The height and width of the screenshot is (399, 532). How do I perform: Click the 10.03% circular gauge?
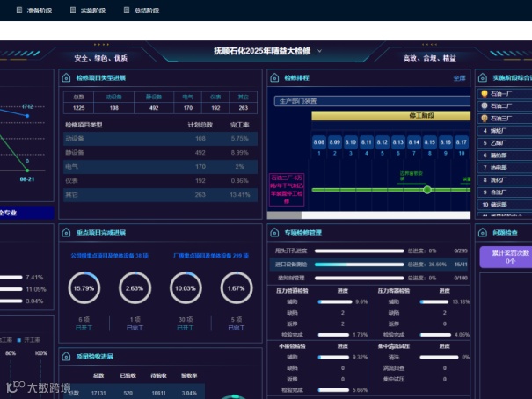(x=186, y=288)
